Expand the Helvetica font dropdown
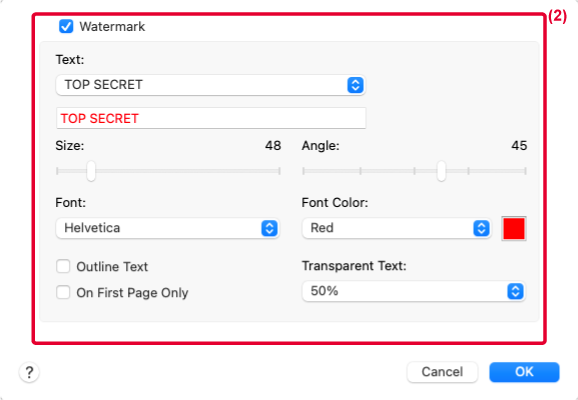This screenshot has height=400, width=578. click(x=269, y=228)
